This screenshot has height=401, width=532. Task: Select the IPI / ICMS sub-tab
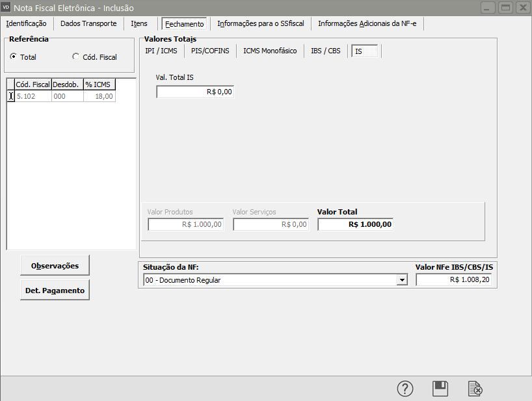[161, 51]
